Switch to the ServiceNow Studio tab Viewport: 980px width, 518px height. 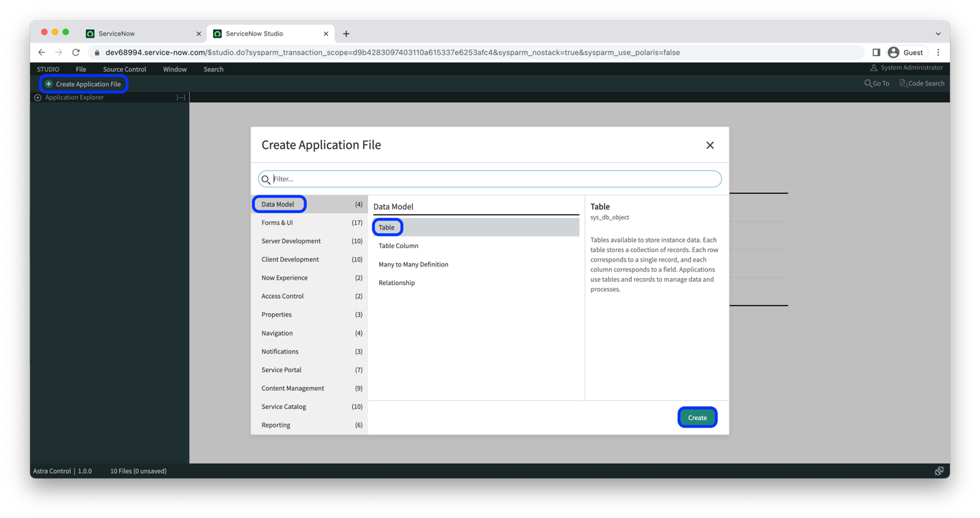pos(270,34)
